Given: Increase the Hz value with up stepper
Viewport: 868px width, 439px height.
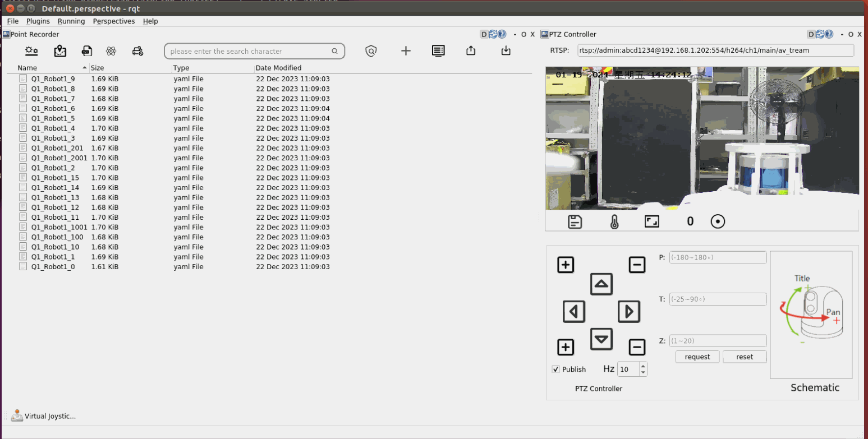Looking at the screenshot, I should 643,366.
